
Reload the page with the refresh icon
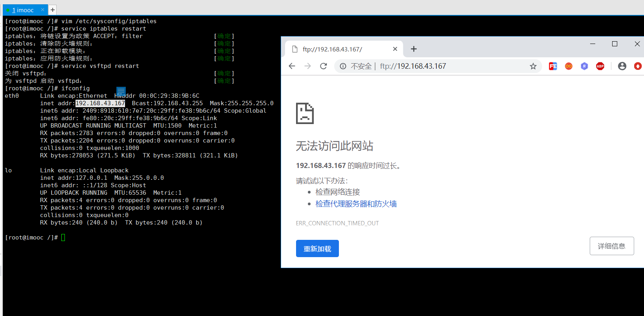323,66
